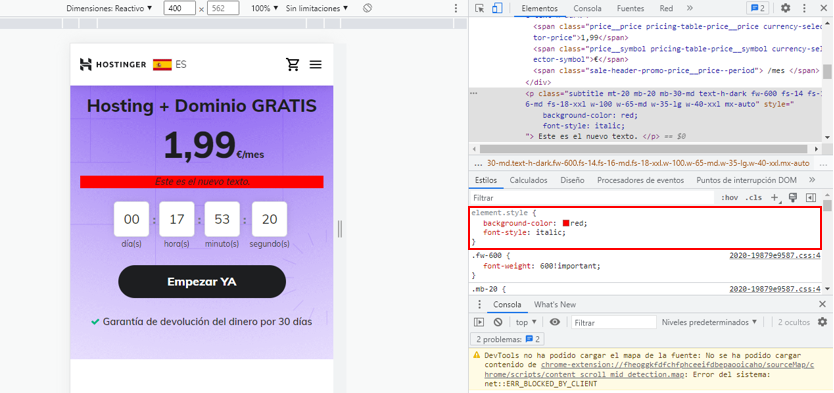
Task: Open the top context dropdown
Action: pos(526,322)
